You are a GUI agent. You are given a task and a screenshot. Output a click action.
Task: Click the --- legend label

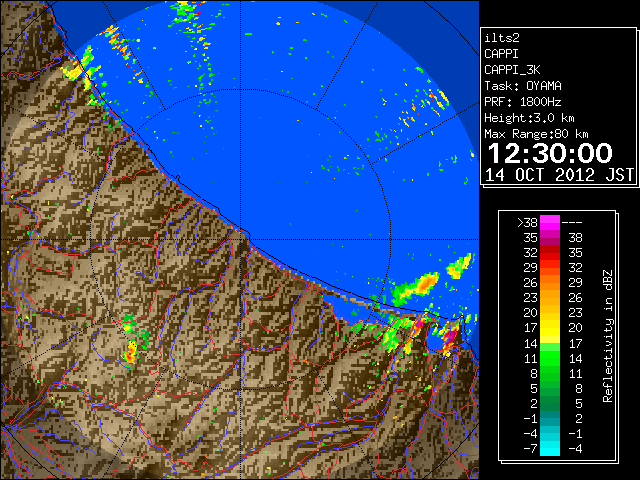click(x=572, y=223)
